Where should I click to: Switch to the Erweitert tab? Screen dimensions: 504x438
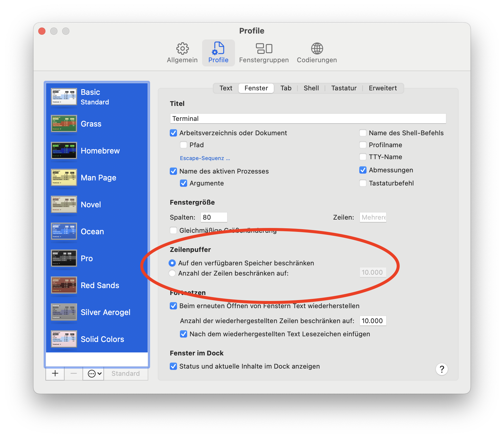[383, 88]
